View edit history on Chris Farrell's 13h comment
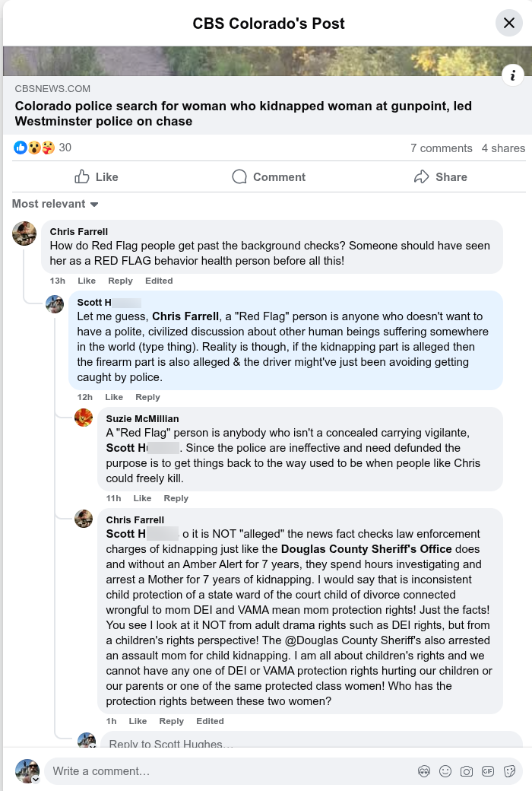The image size is (532, 791). [159, 281]
